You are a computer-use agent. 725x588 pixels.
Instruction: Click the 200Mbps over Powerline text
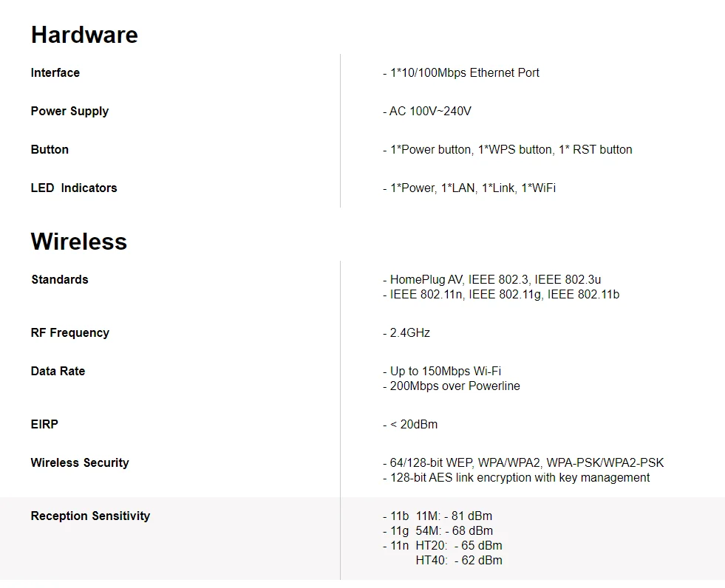coord(452,386)
